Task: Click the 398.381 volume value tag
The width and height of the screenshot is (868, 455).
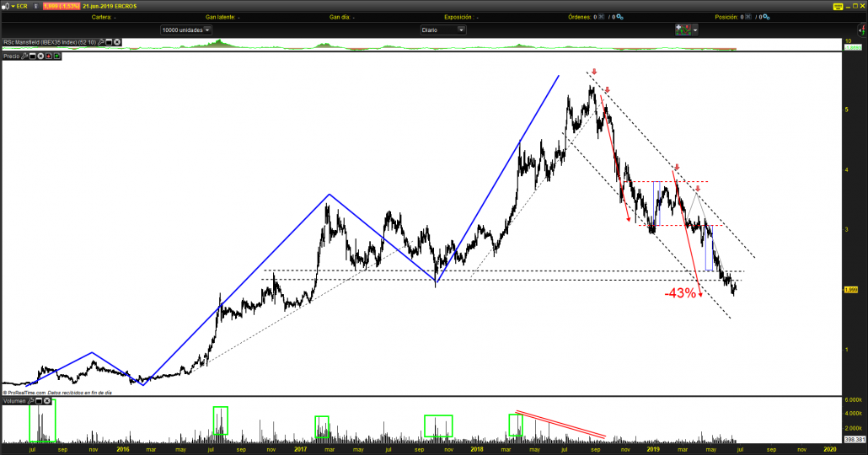Action: coord(855,440)
